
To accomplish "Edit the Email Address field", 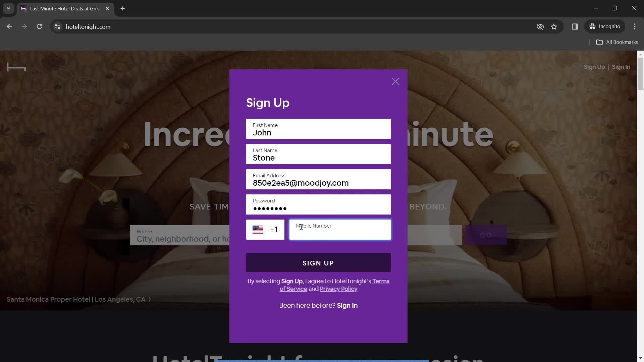I will click(x=318, y=179).
